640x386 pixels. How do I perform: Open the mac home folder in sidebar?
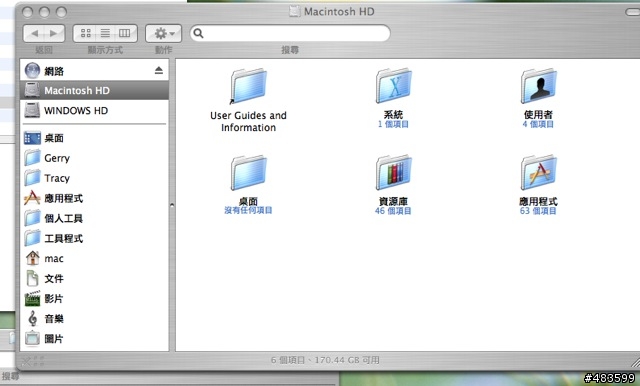pos(94,258)
